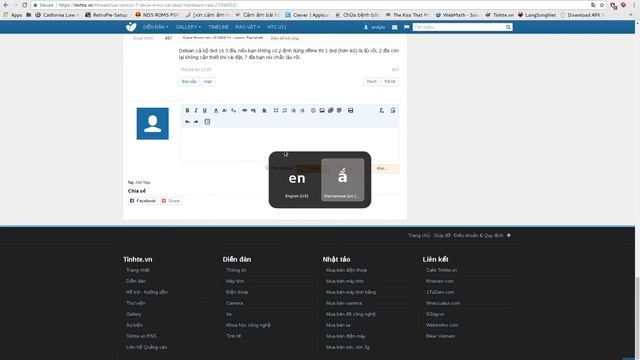Click the default user avatar thumbnail
The height and width of the screenshot is (360, 640).
[153, 124]
